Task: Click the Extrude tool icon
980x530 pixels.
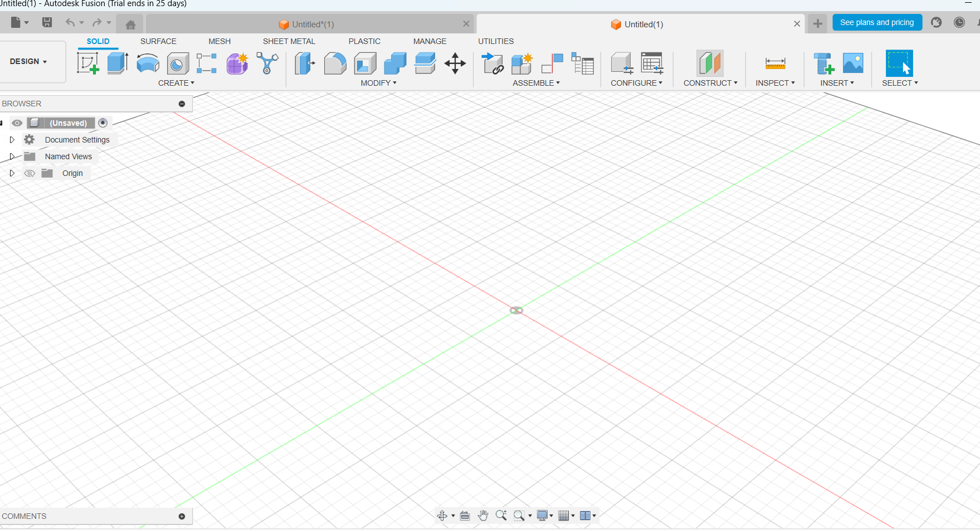Action: click(x=118, y=63)
